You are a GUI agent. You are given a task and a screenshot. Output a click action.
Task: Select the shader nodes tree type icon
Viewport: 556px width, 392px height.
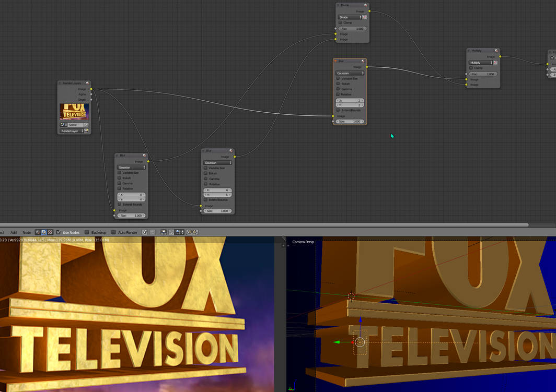tap(38, 232)
